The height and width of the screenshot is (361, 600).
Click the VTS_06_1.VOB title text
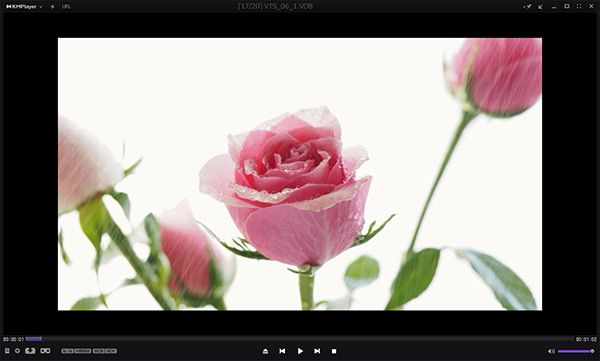288,6
